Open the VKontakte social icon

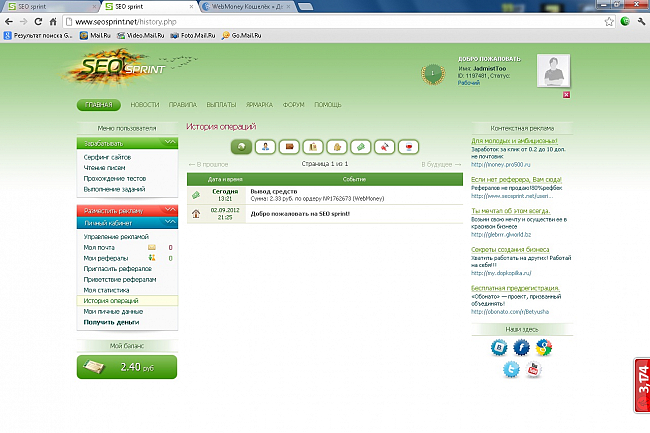point(499,347)
